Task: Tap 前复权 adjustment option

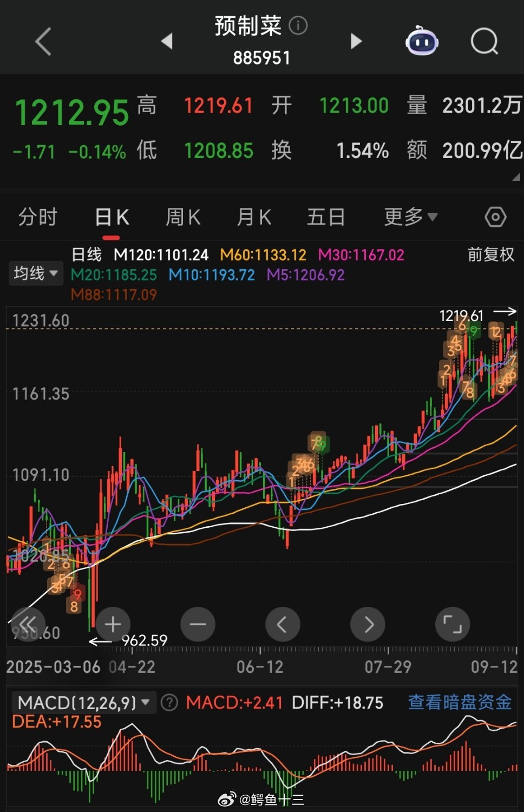Action: click(x=491, y=254)
